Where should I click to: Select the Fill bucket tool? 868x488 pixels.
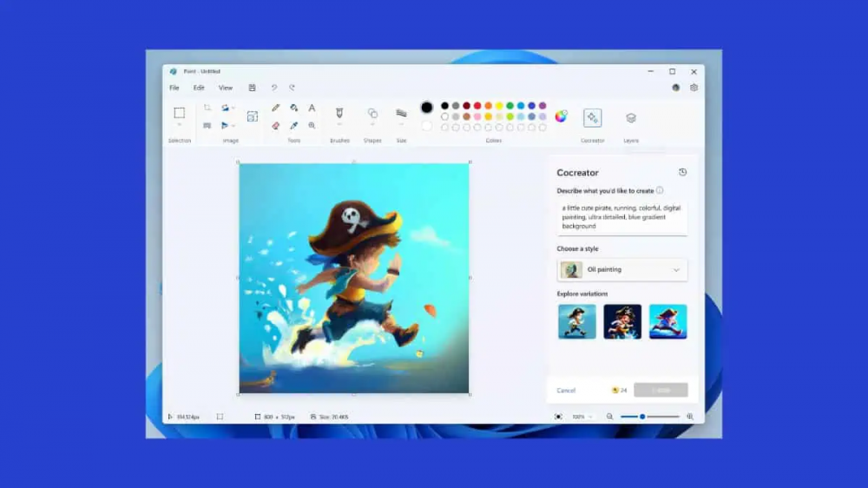(x=294, y=108)
